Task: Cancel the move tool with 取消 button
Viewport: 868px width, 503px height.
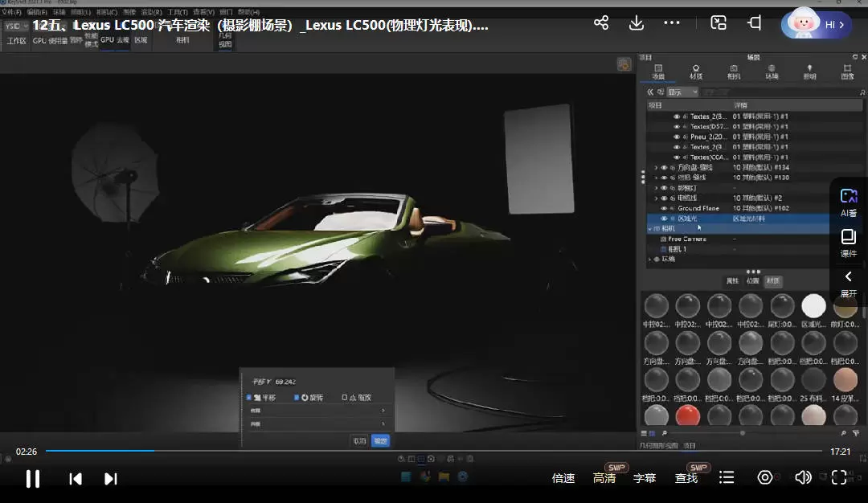Action: [360, 441]
